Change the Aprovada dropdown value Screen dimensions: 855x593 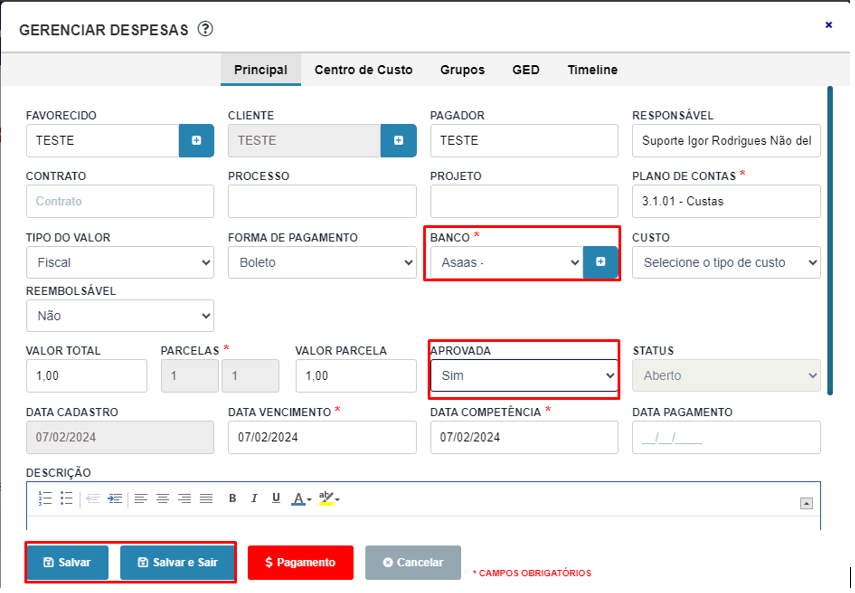pos(525,376)
